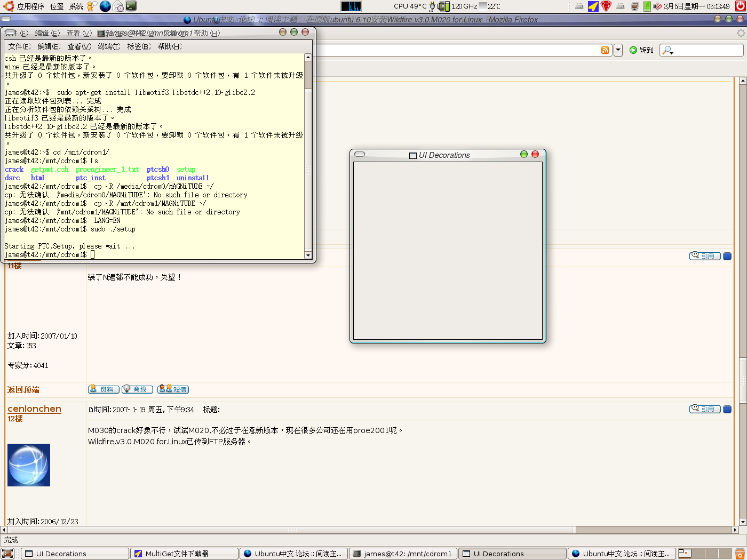Switch to james@t42: /mnt/cdrom1 taskbar item
747x560 pixels.
(x=403, y=554)
